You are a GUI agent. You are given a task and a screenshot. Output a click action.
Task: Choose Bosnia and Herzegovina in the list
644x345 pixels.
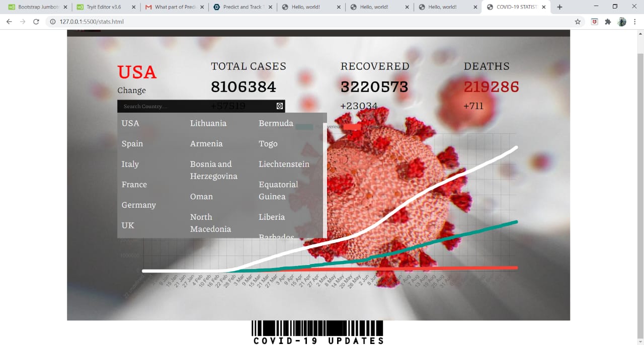[214, 170]
